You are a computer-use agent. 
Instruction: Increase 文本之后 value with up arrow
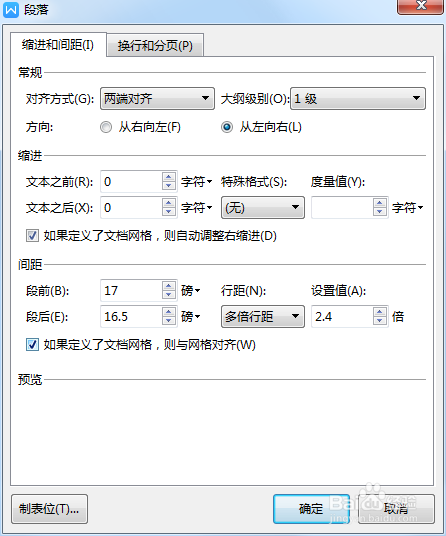pos(169,203)
